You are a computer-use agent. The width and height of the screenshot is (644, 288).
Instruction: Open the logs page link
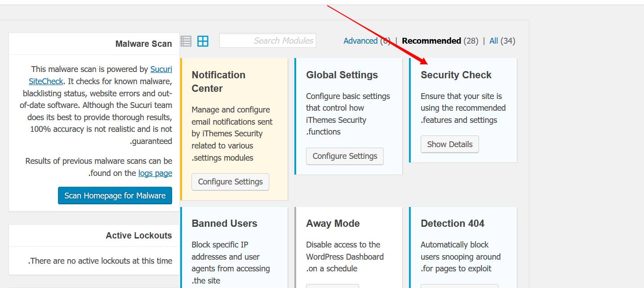(x=155, y=173)
